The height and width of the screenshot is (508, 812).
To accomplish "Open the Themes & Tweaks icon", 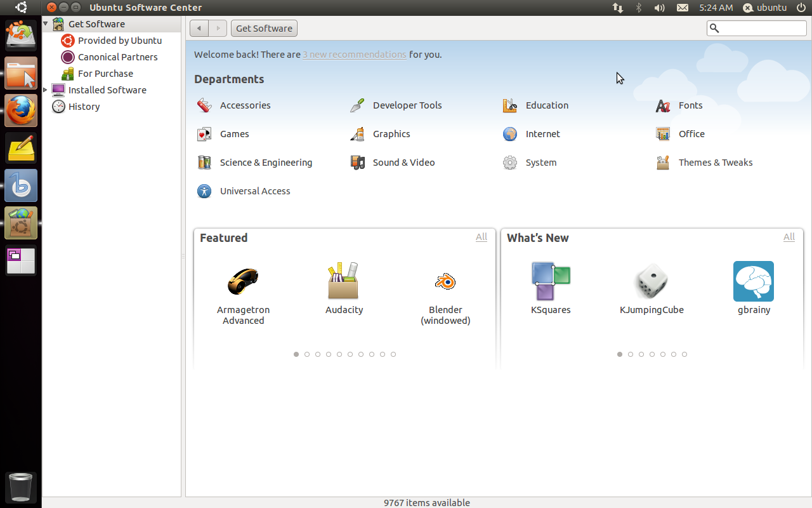I will click(x=663, y=163).
